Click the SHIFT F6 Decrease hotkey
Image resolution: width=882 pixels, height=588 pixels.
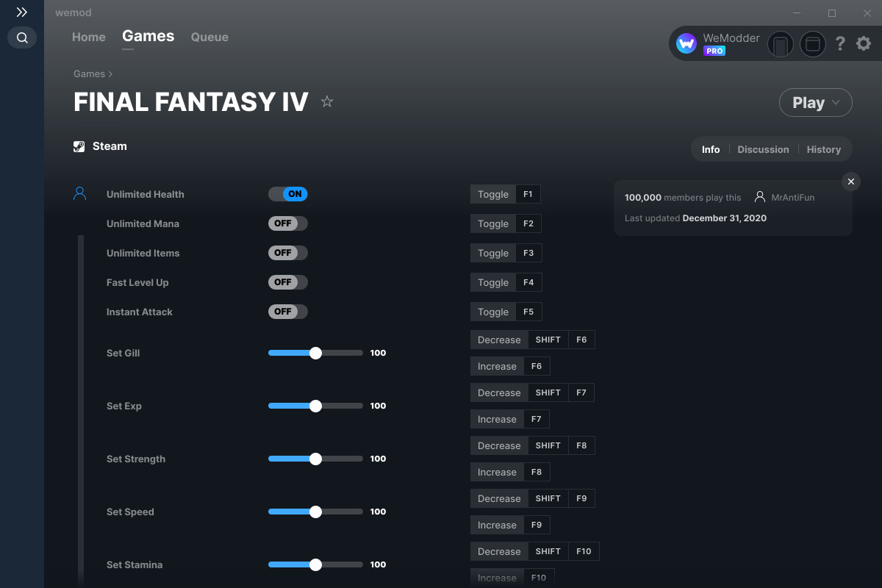(533, 340)
